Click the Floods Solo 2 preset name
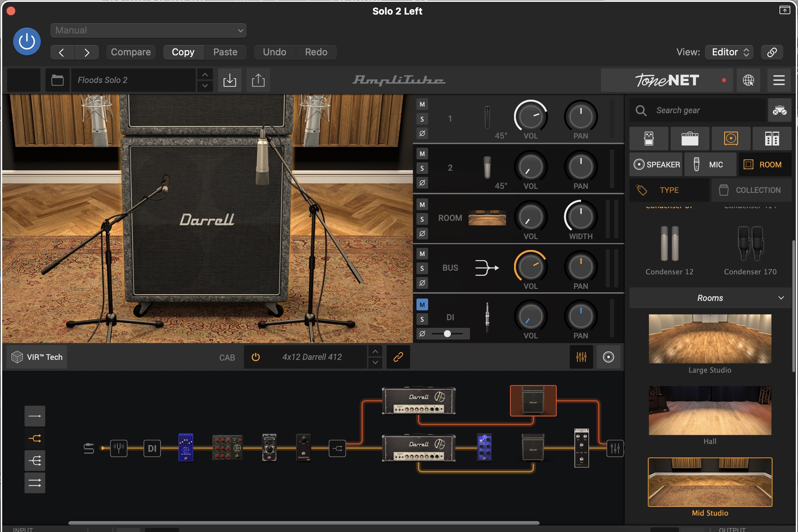This screenshot has height=532, width=798. coord(133,80)
